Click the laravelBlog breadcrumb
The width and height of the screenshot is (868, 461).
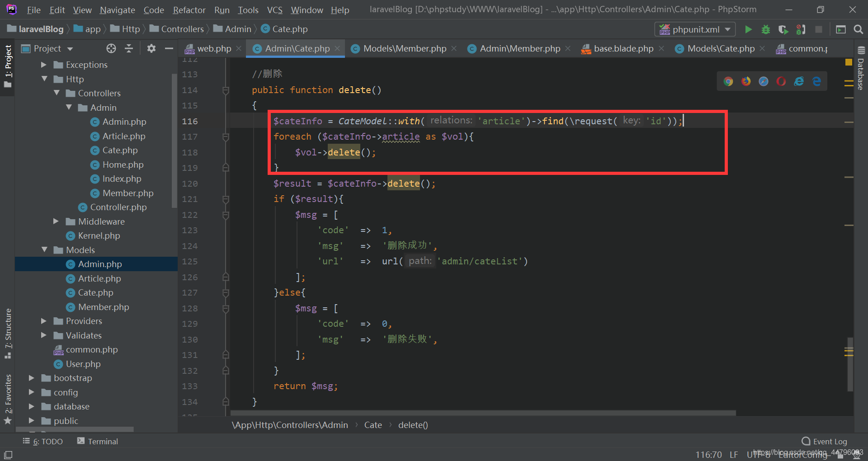[x=36, y=29]
